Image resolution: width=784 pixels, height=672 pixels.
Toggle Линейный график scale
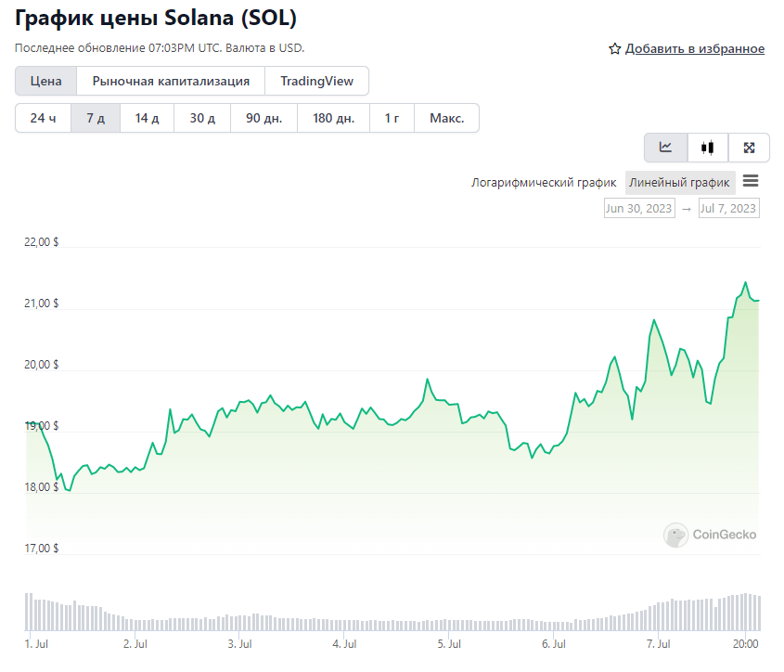(x=679, y=183)
